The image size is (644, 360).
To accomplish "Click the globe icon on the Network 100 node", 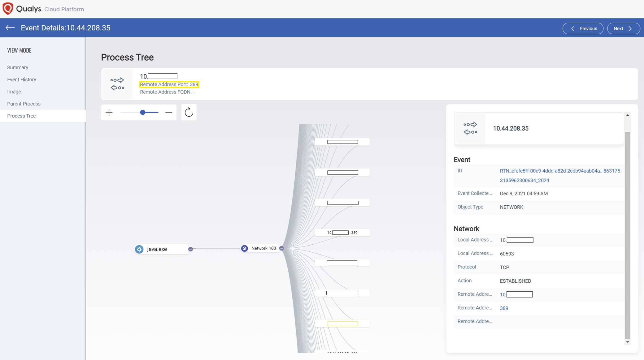I will [245, 248].
